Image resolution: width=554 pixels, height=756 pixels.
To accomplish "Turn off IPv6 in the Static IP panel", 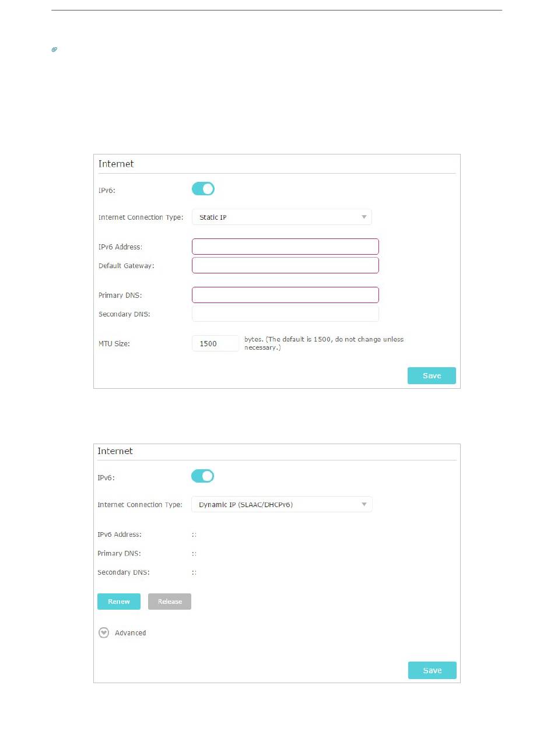I will click(x=203, y=189).
